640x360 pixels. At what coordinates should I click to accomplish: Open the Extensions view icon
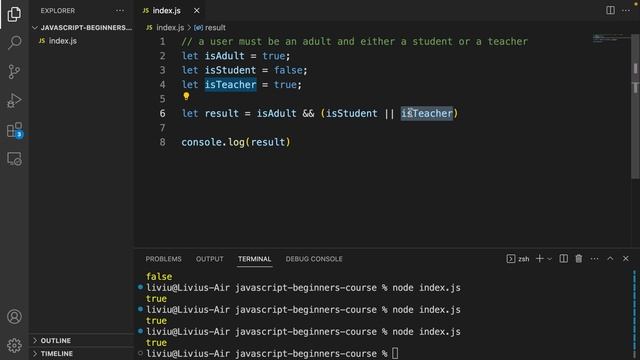point(14,130)
